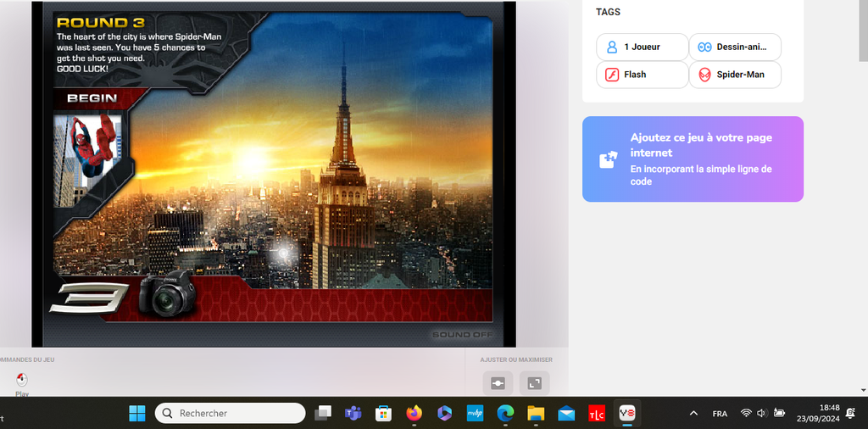
Task: Open the Windows Start menu
Action: click(x=136, y=413)
